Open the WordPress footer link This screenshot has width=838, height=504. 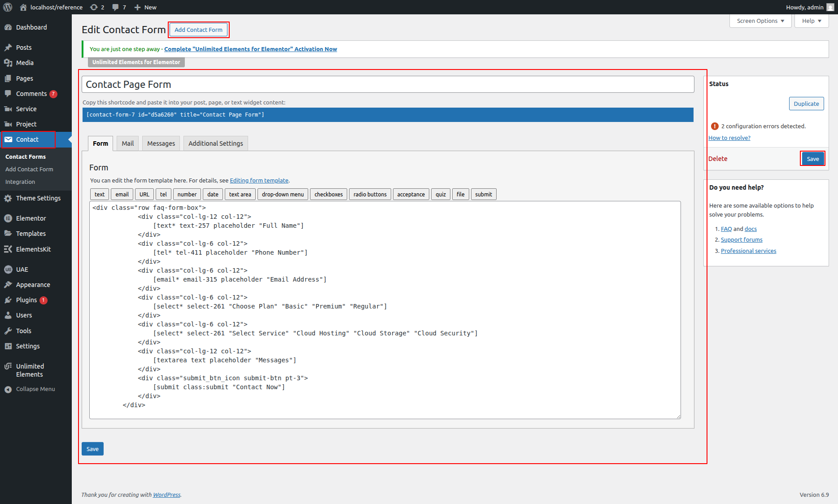(166, 495)
